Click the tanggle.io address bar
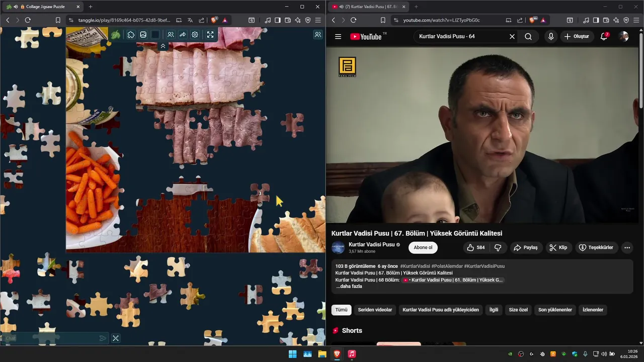 click(x=124, y=20)
